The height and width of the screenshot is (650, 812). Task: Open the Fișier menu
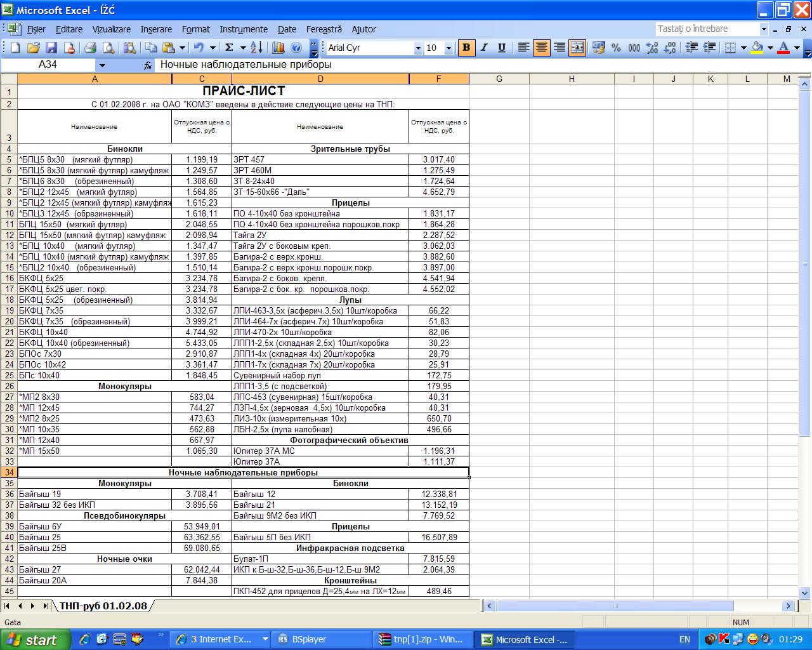pos(36,29)
